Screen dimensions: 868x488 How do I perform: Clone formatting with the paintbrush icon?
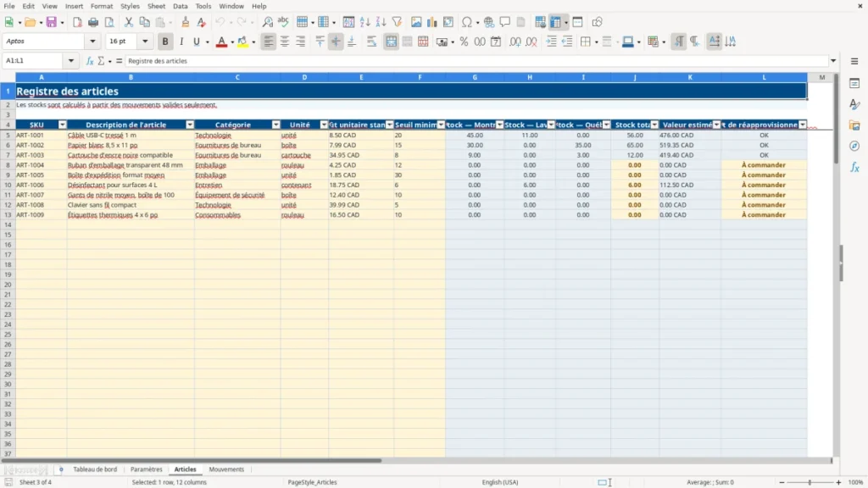click(186, 22)
